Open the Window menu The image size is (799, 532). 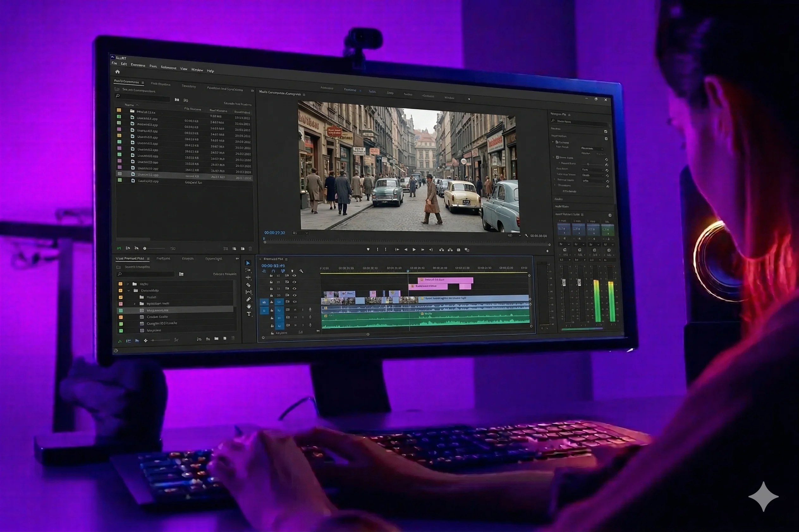point(197,70)
